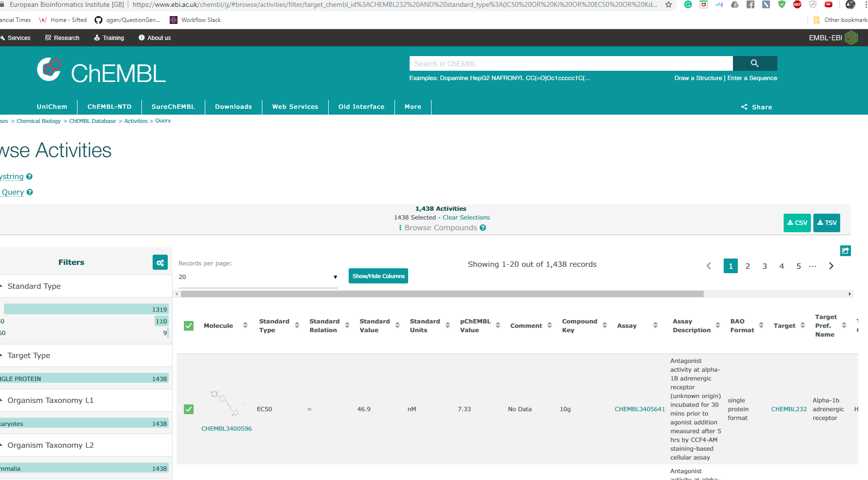This screenshot has width=868, height=480.
Task: Open the Adblock Plus extension icon
Action: [x=797, y=5]
